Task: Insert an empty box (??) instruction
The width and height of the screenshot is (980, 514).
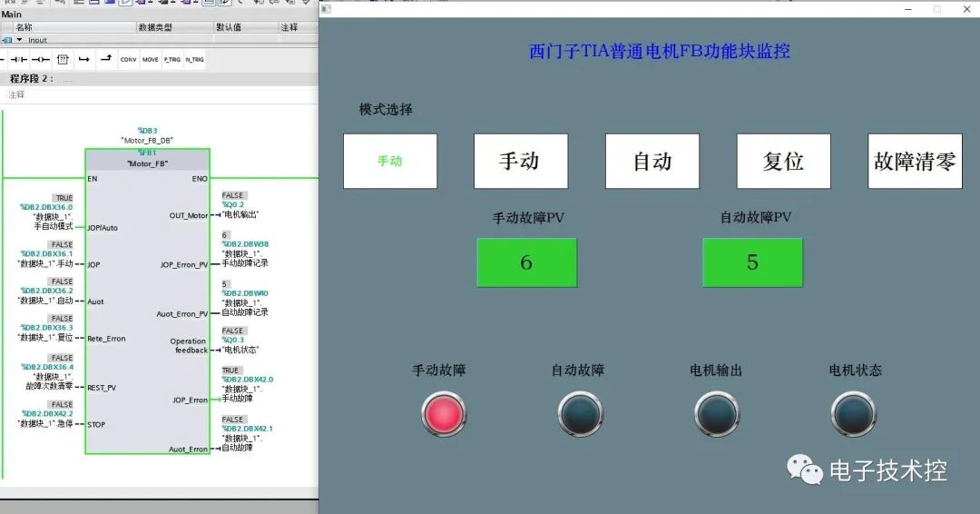Action: coord(63,59)
